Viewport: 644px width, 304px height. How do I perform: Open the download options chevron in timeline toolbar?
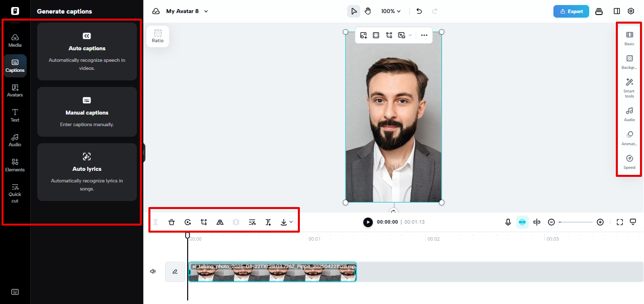[290, 222]
